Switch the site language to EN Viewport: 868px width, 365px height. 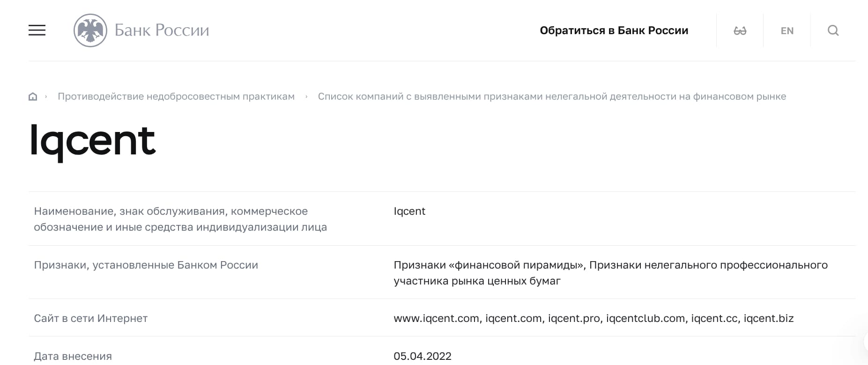pyautogui.click(x=787, y=30)
